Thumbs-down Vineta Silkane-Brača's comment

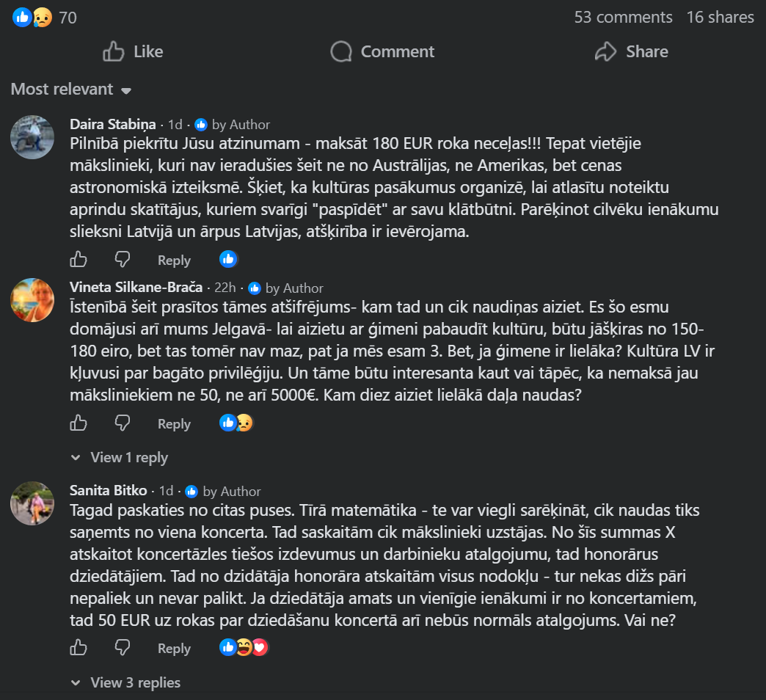[122, 423]
